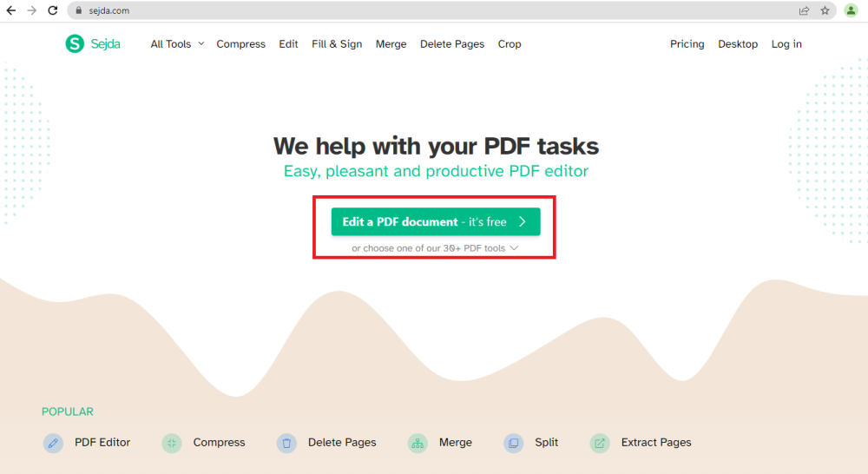Open Fill & Sign from navigation
The width and height of the screenshot is (868, 474).
pyautogui.click(x=337, y=44)
